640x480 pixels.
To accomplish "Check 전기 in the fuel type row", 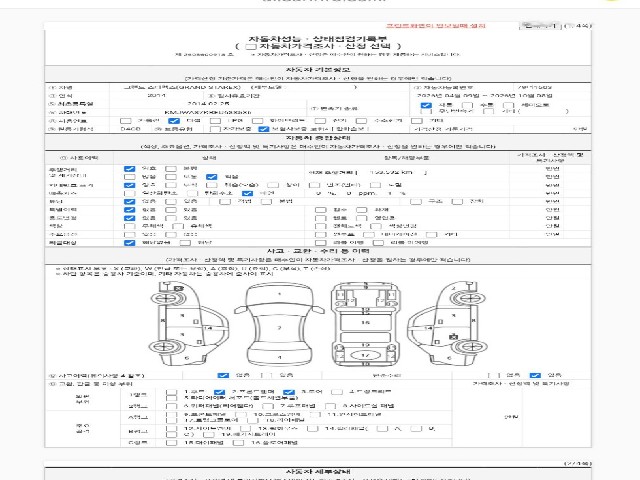I will pos(320,121).
